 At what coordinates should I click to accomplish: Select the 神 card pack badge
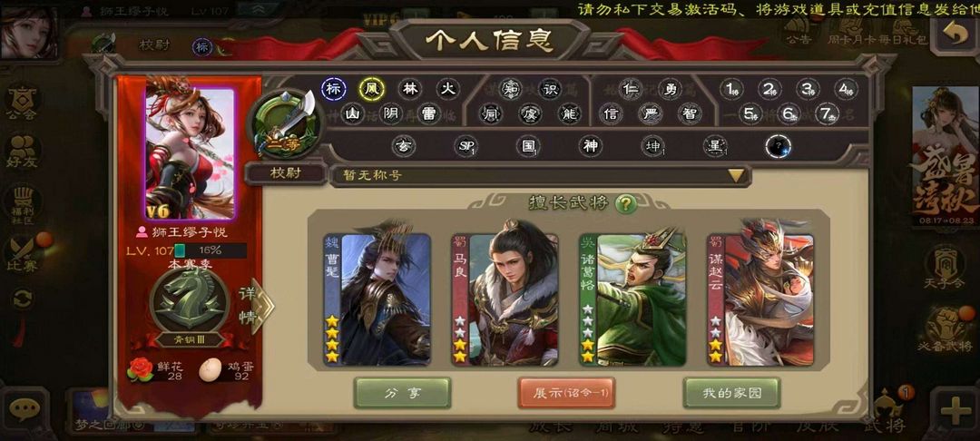[590, 146]
